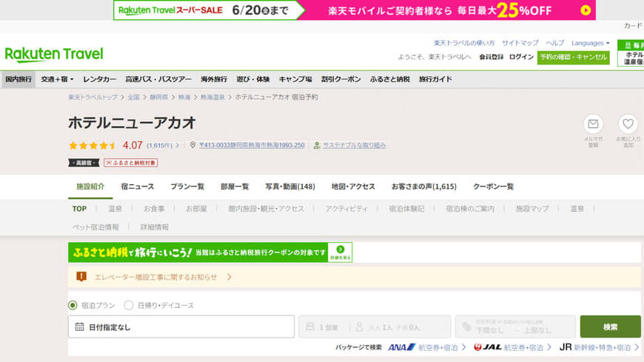Click the green 検索 search button
The width and height of the screenshot is (644, 362).
pos(611,326)
